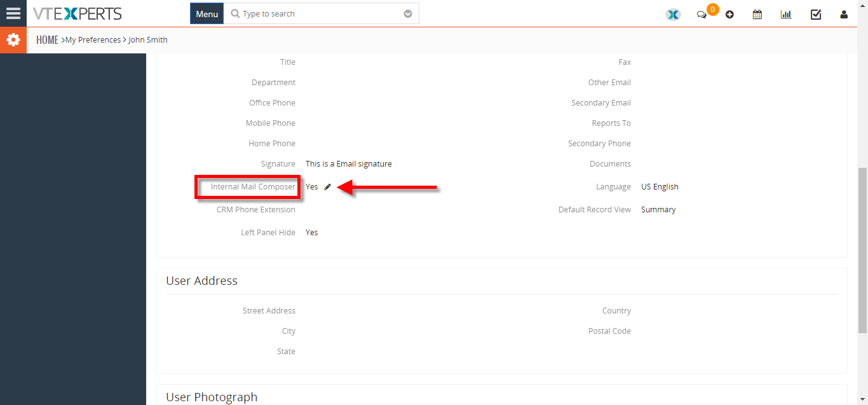Expand the search options dropdown arrow
The width and height of the screenshot is (868, 405).
point(408,13)
